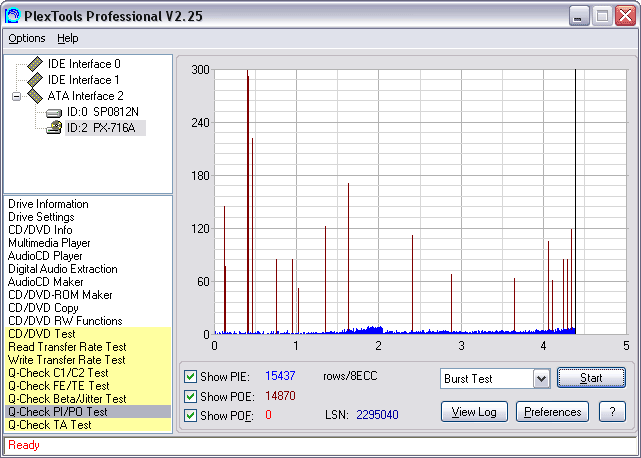Click the LSN value 2295040
This screenshot has width=641, height=458.
click(377, 415)
